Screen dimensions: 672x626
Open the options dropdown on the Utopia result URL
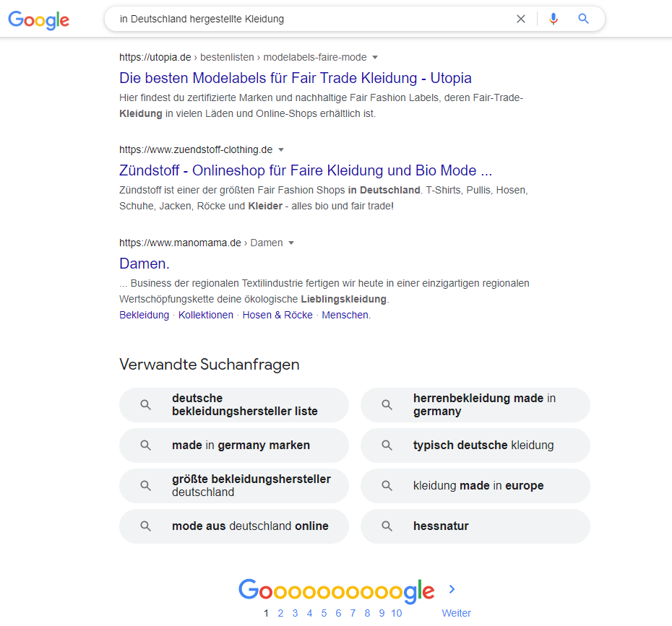click(x=375, y=57)
